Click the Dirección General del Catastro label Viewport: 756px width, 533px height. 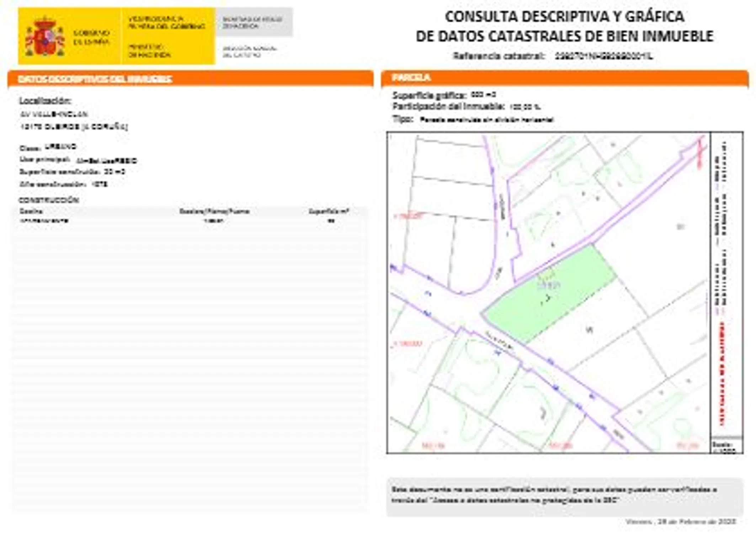(x=249, y=52)
